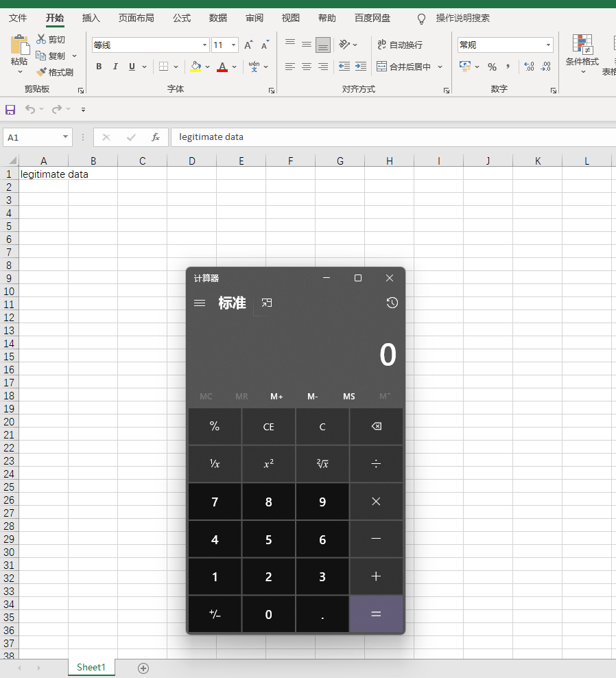Click the formula bar text field

tap(393, 137)
